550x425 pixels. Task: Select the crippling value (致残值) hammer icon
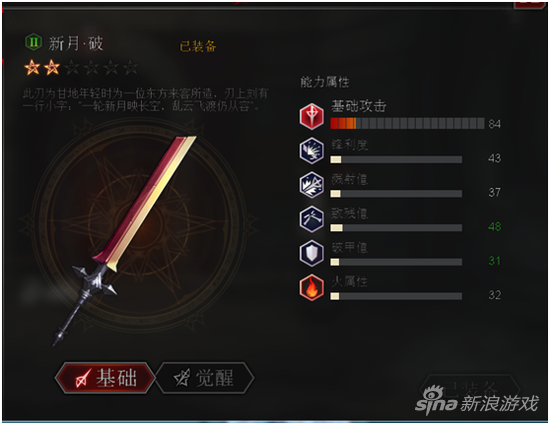point(311,219)
